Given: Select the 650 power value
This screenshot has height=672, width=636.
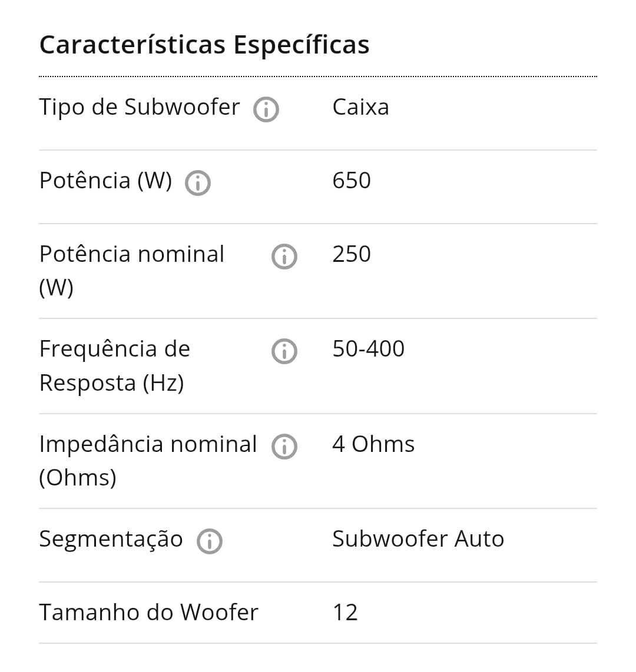Looking at the screenshot, I should (352, 181).
